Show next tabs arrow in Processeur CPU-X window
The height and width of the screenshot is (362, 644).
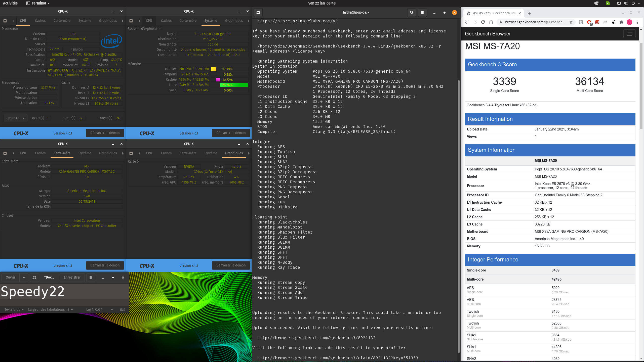pos(123,21)
